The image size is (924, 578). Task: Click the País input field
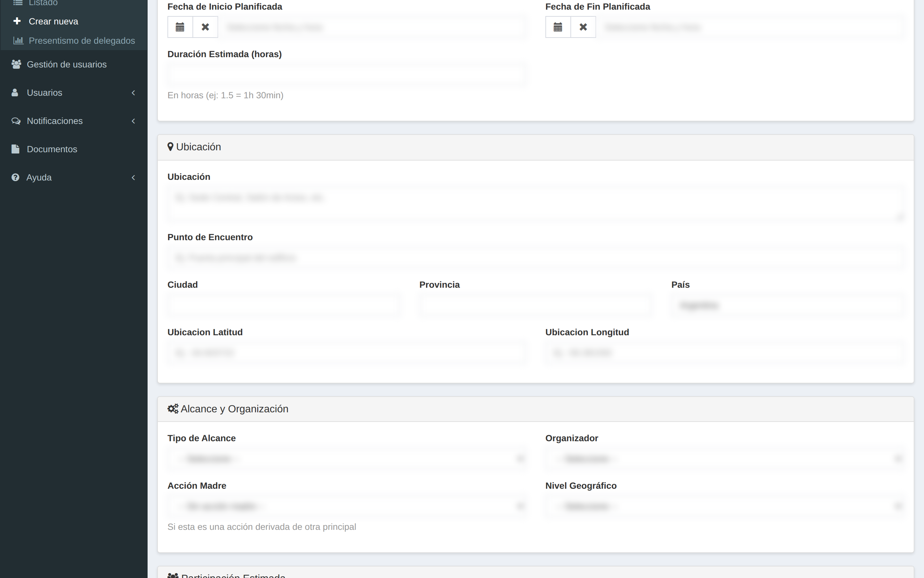pyautogui.click(x=788, y=305)
